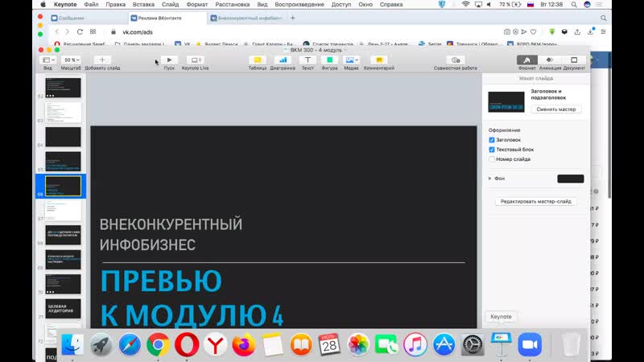Click the ВНЕКОНКУРЕНТНЫЙ ИНФОБИЗНЕС subtitle text
Screen dimensions: 644x362
click(x=171, y=234)
